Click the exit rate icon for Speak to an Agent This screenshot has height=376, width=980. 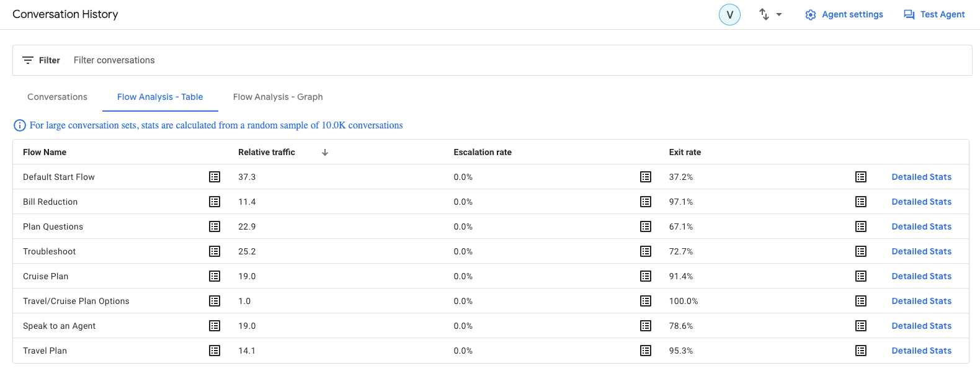860,326
